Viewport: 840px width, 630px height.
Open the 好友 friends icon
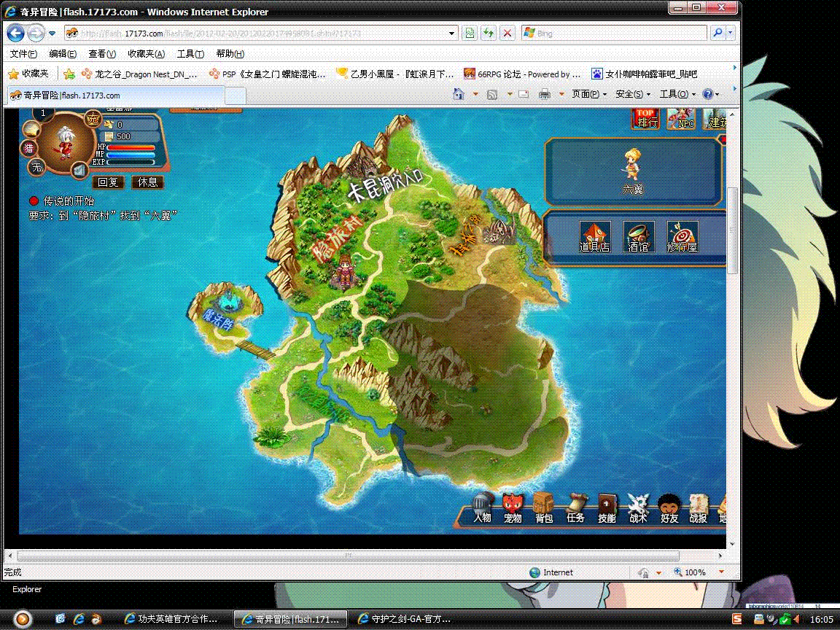[669, 508]
